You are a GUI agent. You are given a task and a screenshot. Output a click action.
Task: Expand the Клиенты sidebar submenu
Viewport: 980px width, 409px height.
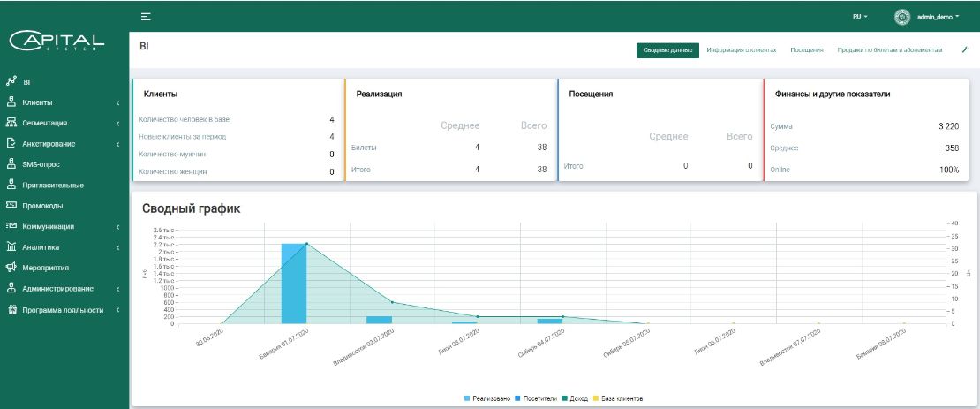tap(117, 102)
